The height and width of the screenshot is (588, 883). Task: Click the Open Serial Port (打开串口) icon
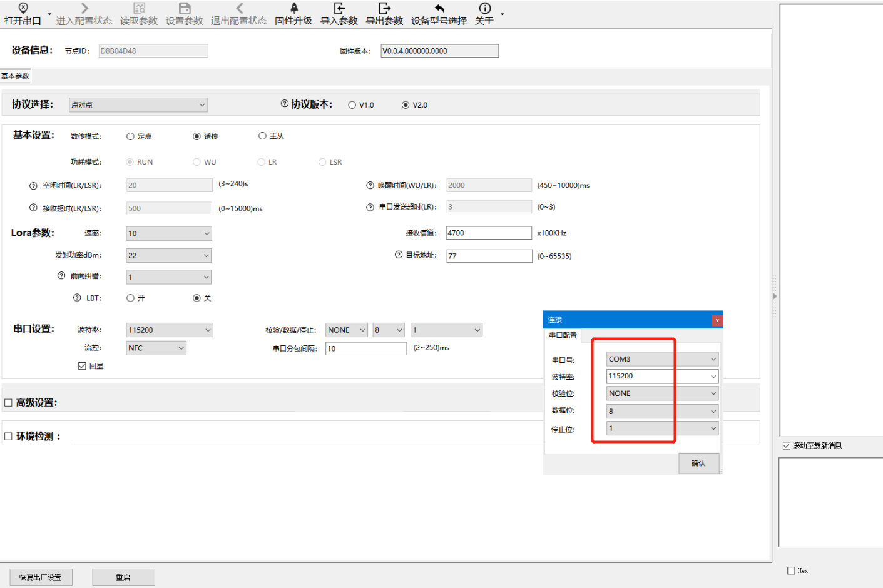point(23,8)
